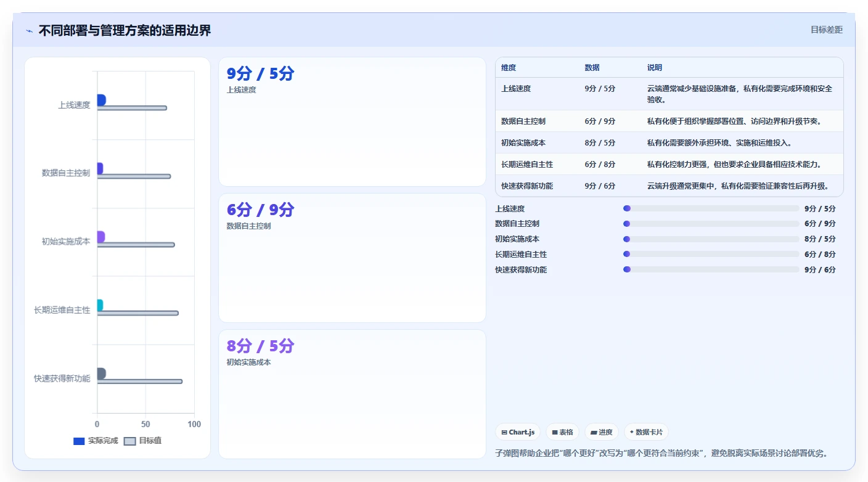
Task: Click the 数据自主控制 progress bar
Action: tap(711, 224)
